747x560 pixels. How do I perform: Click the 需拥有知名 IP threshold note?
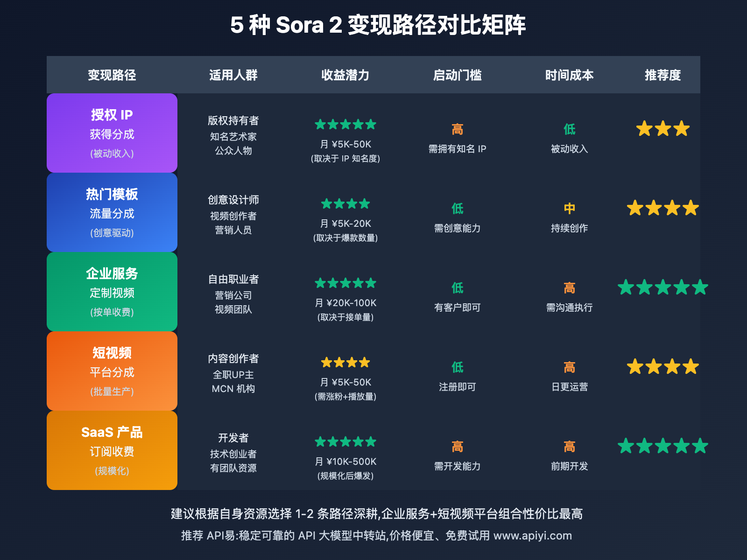[458, 149]
